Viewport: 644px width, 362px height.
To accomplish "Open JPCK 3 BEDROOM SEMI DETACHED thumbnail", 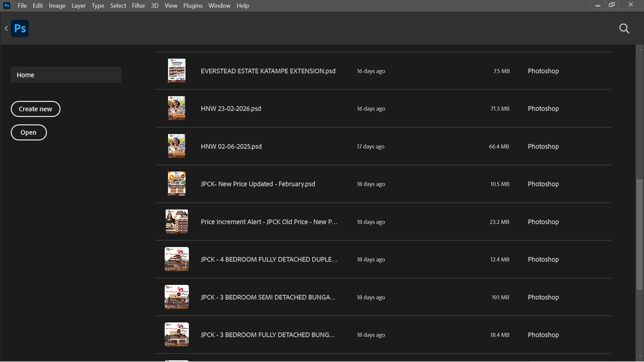I will tap(177, 297).
